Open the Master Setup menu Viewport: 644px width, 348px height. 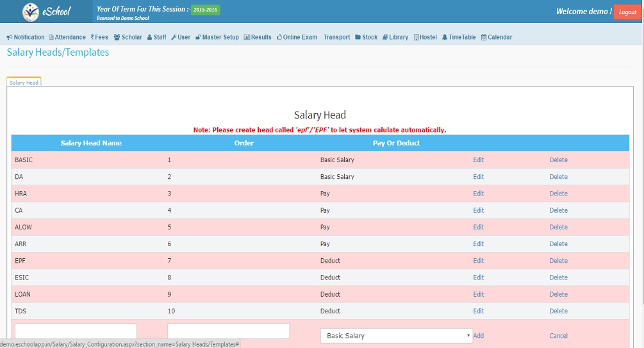coord(217,37)
